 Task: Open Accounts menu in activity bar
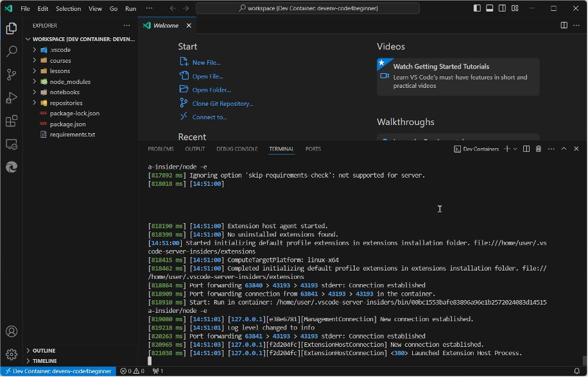pos(12,331)
